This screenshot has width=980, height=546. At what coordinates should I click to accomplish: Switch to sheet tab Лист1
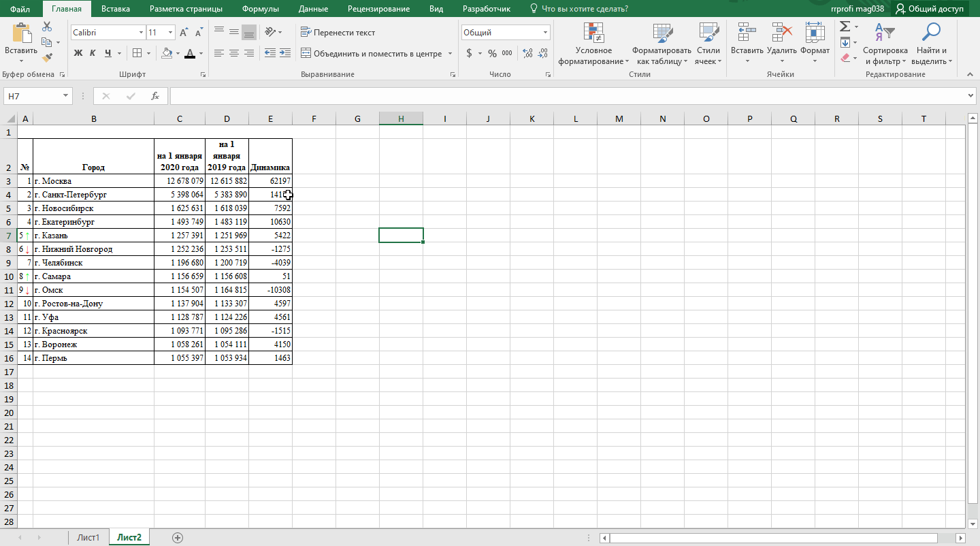[x=88, y=537]
